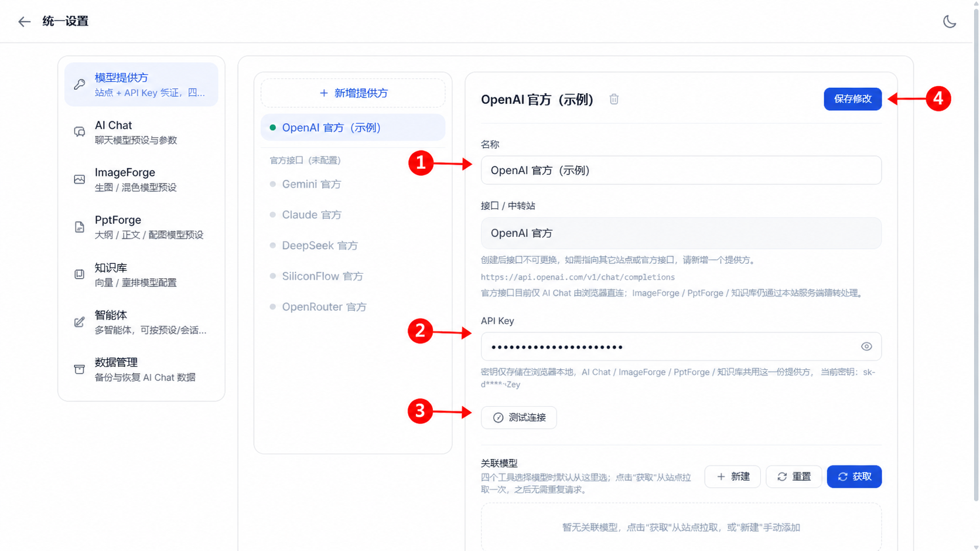980x551 pixels.
Task: Click 新增提供方 to add a provider
Action: click(x=353, y=93)
